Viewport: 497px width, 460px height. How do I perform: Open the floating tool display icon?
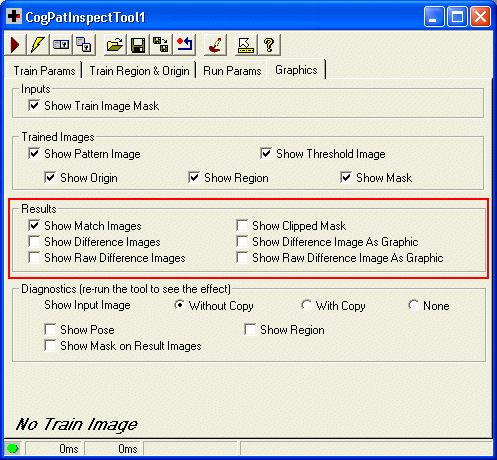point(83,45)
